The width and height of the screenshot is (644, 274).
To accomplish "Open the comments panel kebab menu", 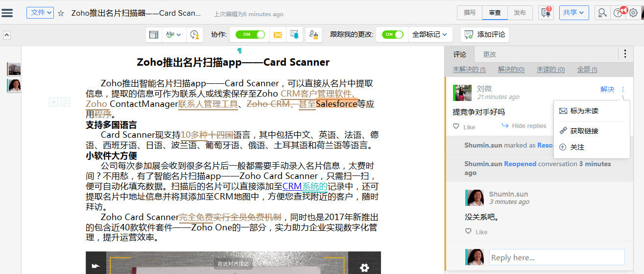I will click(625, 54).
